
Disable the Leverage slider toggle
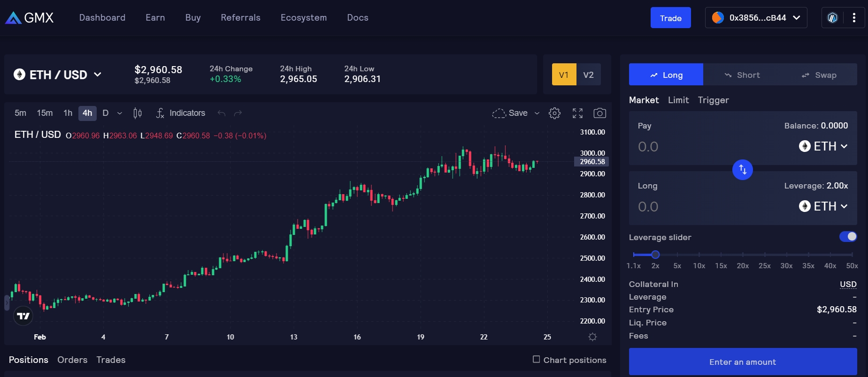click(x=848, y=237)
